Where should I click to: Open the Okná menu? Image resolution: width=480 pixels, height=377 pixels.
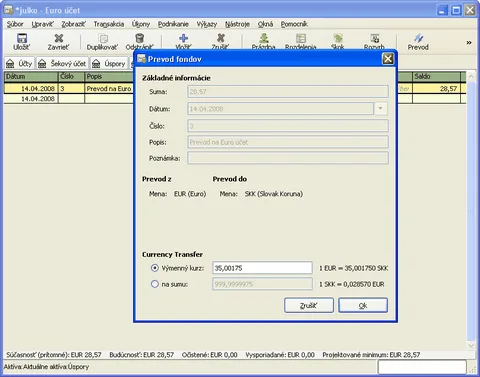click(265, 24)
